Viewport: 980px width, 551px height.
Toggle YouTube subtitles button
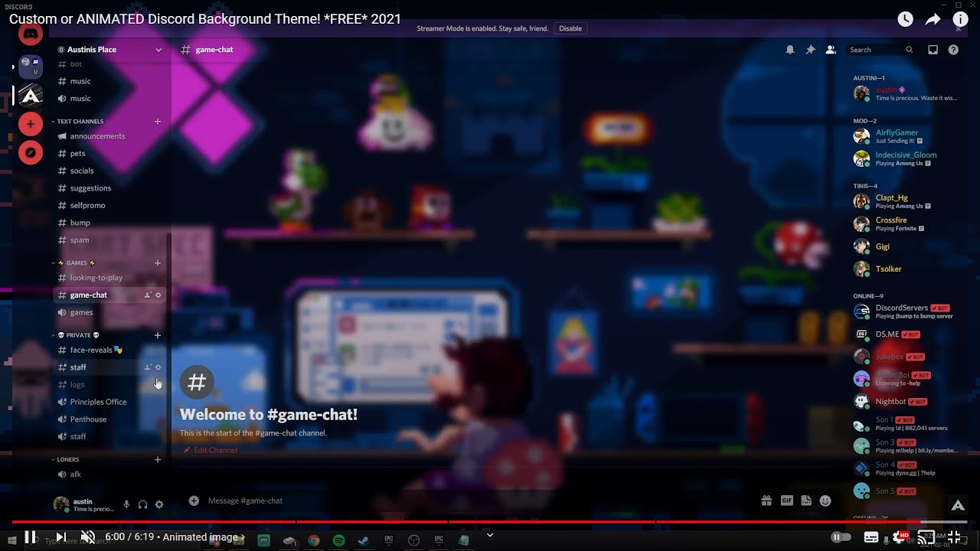(x=871, y=537)
